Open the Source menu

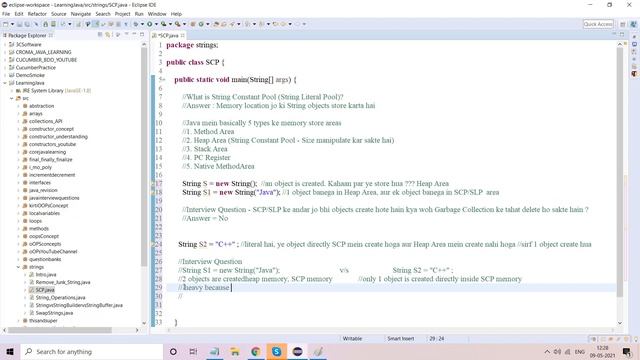(59, 14)
